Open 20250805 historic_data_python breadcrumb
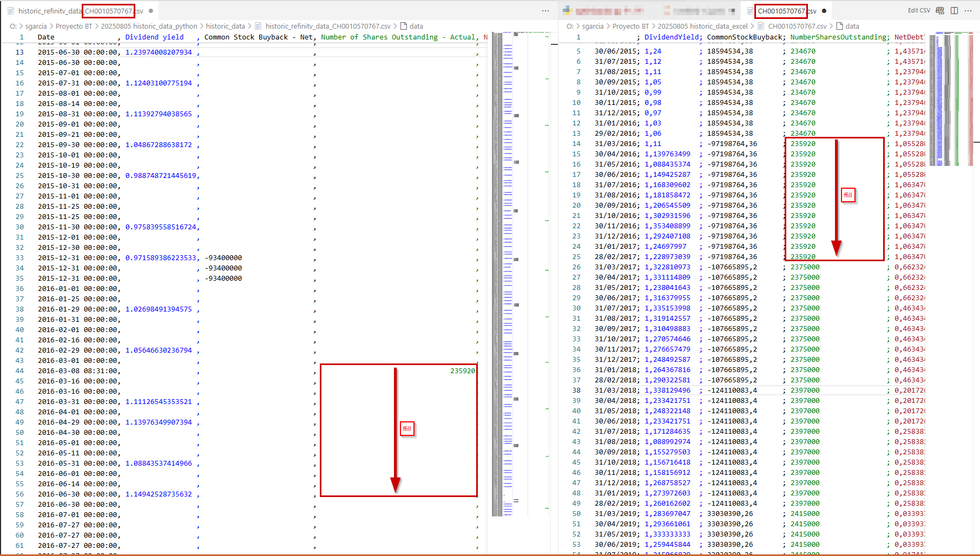This screenshot has height=556, width=980. tap(149, 26)
